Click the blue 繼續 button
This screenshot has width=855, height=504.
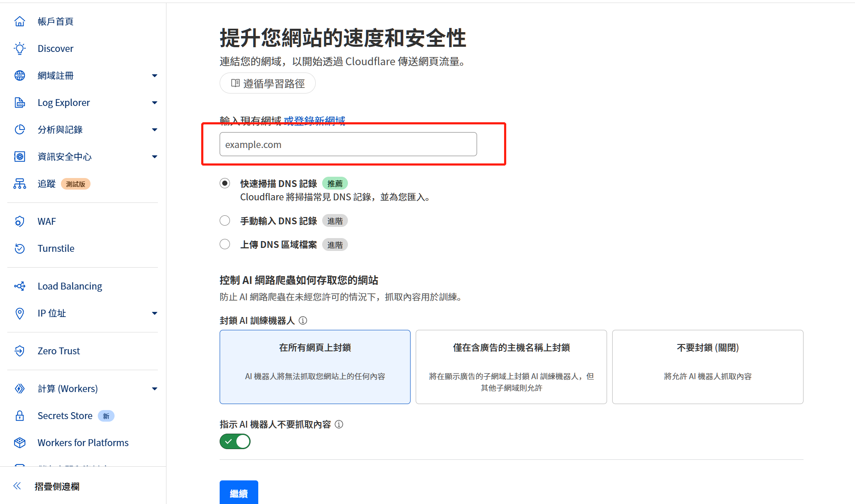[x=239, y=493]
